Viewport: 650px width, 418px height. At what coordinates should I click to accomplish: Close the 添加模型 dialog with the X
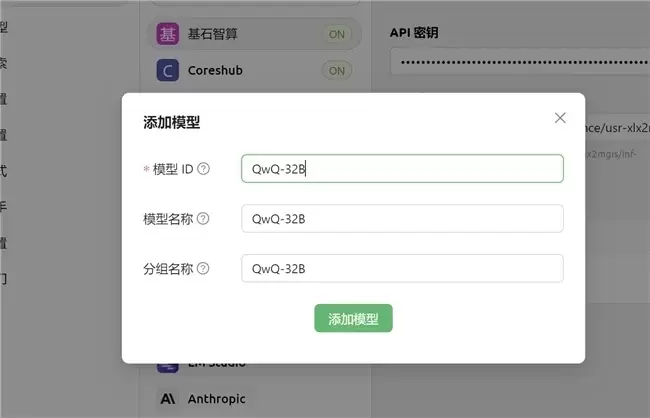pos(560,118)
